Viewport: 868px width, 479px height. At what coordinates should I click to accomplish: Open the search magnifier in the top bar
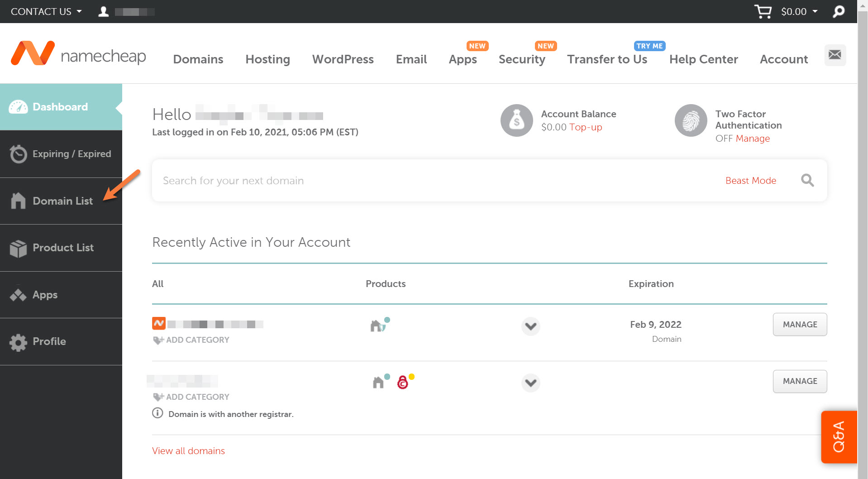pos(838,11)
